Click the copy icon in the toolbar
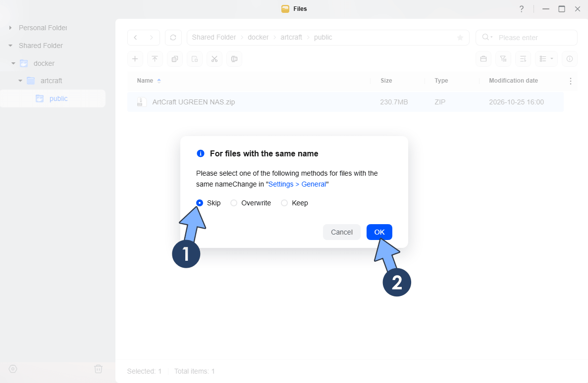The image size is (588, 383). point(175,59)
